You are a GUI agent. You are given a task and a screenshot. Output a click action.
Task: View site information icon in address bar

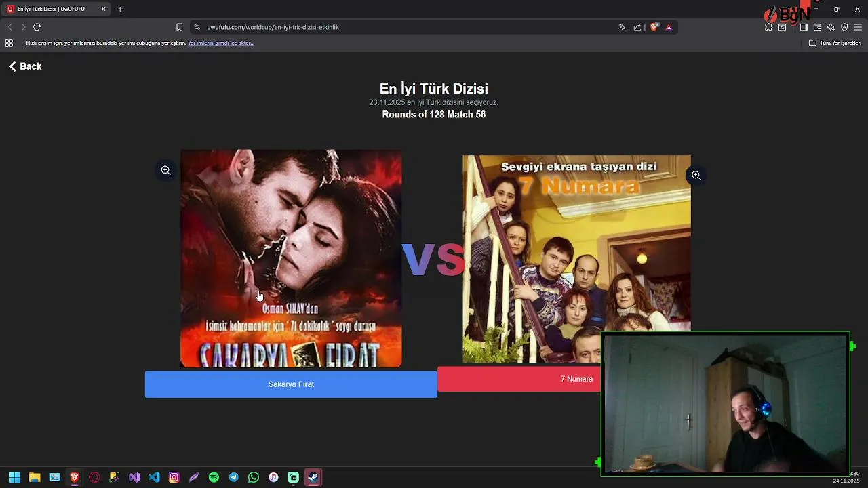pos(197,27)
